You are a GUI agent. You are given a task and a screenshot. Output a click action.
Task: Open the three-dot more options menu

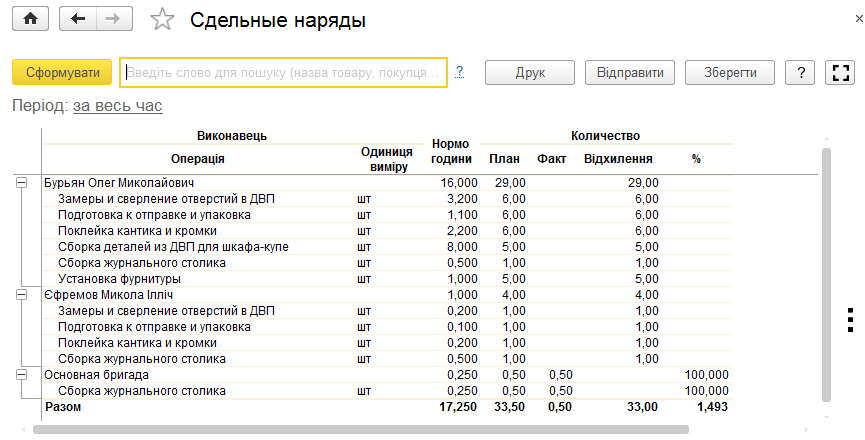pyautogui.click(x=851, y=320)
